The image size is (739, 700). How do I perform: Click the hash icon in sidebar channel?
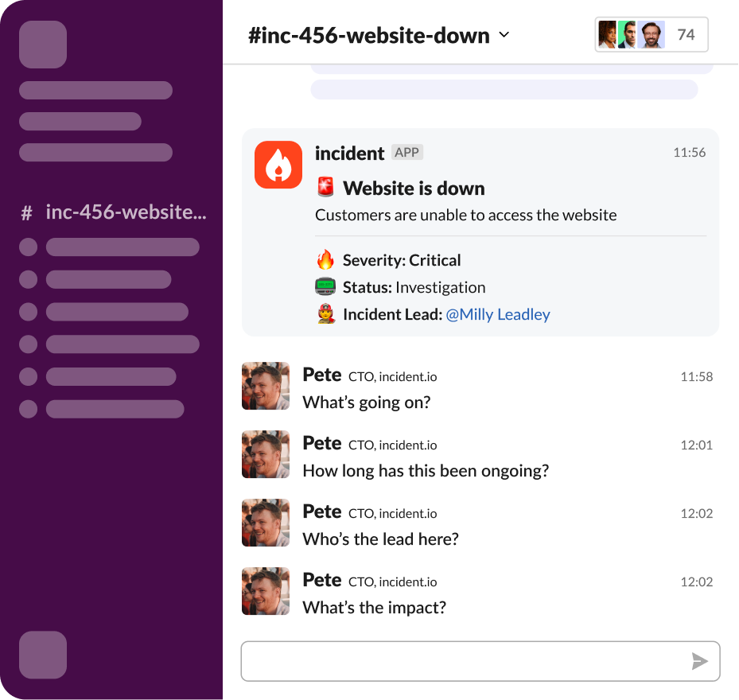[27, 213]
